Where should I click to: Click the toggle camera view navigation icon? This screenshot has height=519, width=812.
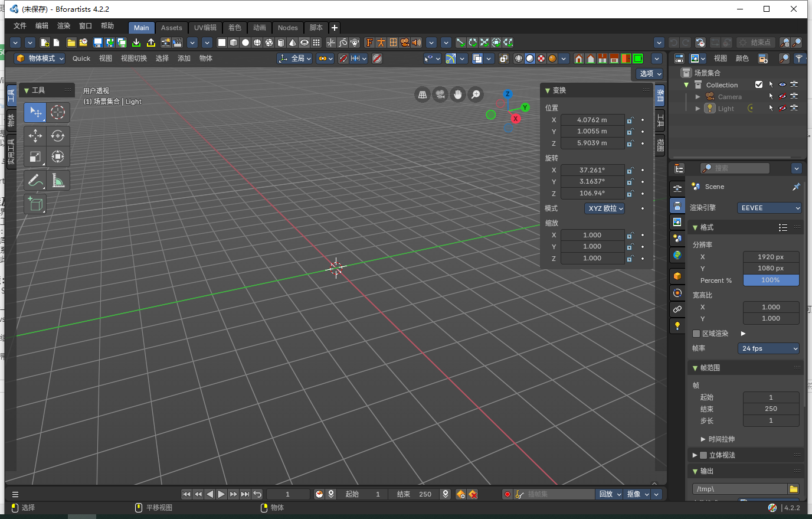440,94
